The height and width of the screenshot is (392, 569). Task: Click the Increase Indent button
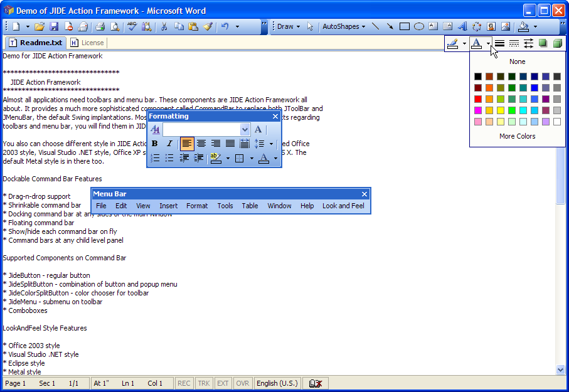(198, 158)
